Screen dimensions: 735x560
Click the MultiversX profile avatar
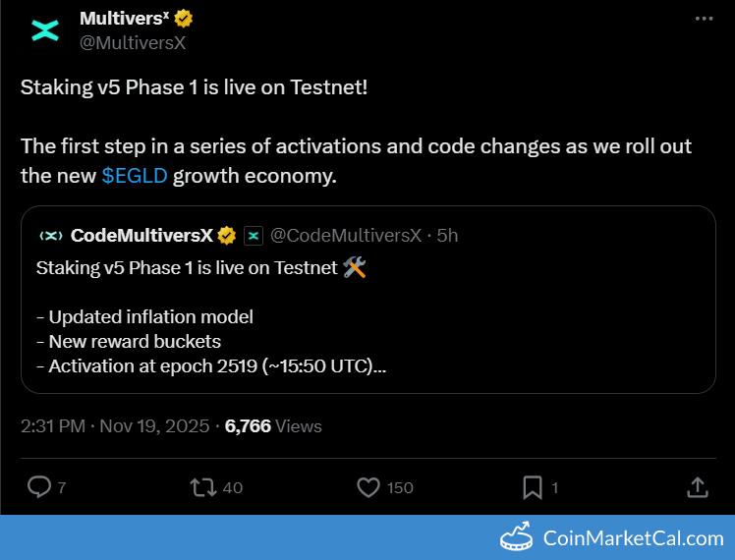pos(45,29)
